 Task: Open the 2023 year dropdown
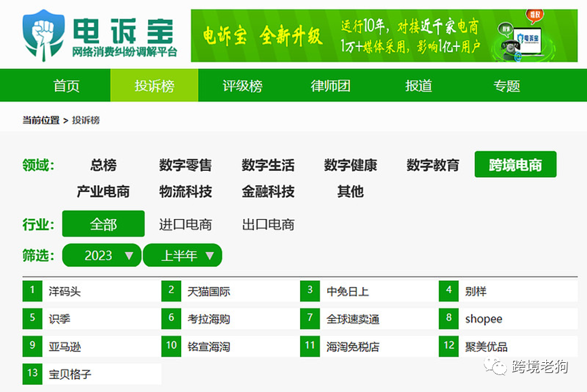point(101,256)
